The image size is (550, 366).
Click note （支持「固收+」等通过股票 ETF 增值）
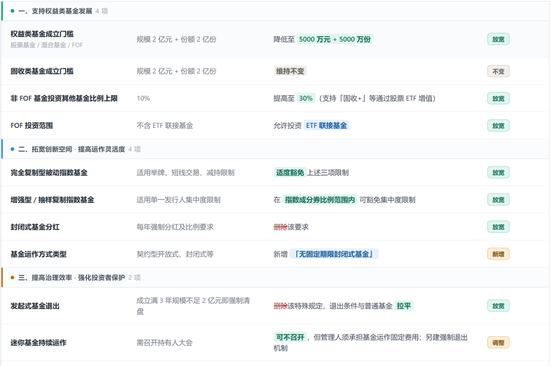377,98
